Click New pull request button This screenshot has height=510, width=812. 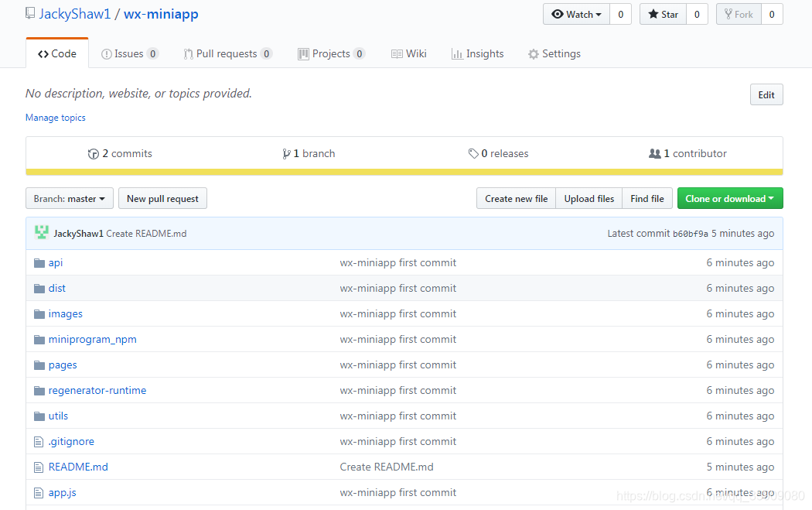[162, 199]
